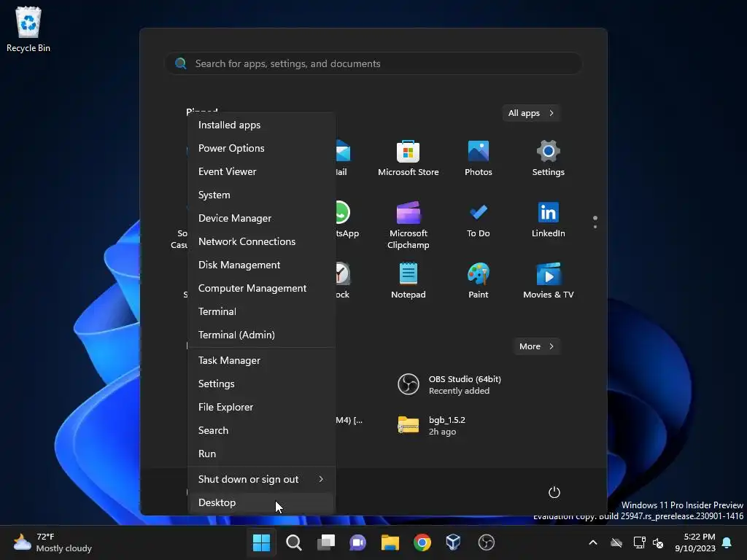Viewport: 747px width, 560px height.
Task: Select Installed apps from the menu
Action: coord(262,125)
